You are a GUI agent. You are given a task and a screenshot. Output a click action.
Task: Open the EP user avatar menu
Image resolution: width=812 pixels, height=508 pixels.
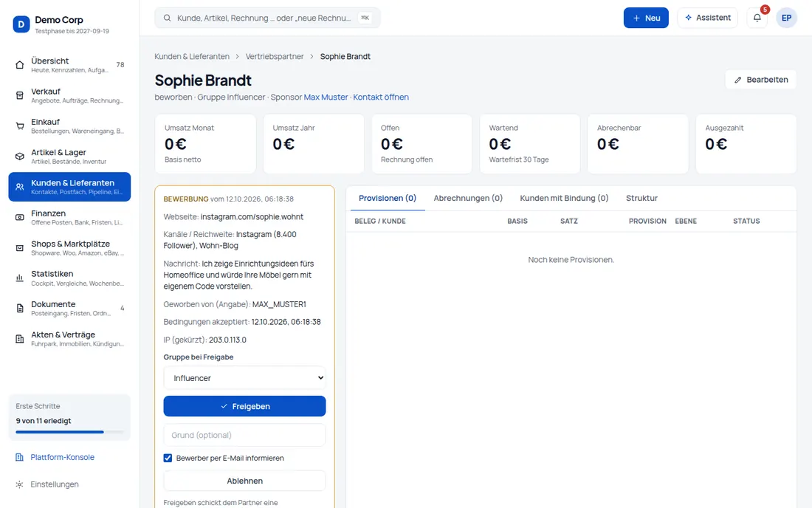[x=786, y=18]
